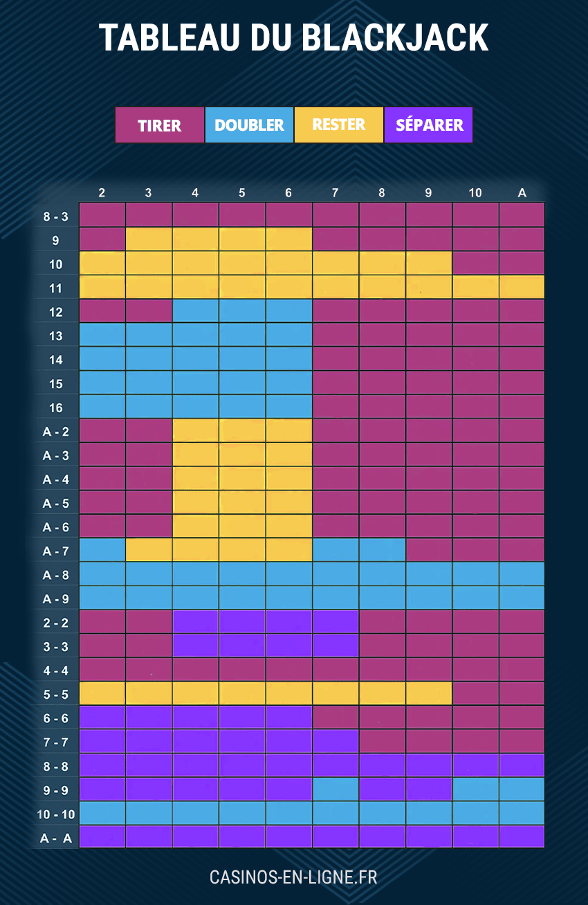Click cell for row 12 versus dealer 4
Image resolution: width=588 pixels, height=905 pixels.
pos(196,311)
